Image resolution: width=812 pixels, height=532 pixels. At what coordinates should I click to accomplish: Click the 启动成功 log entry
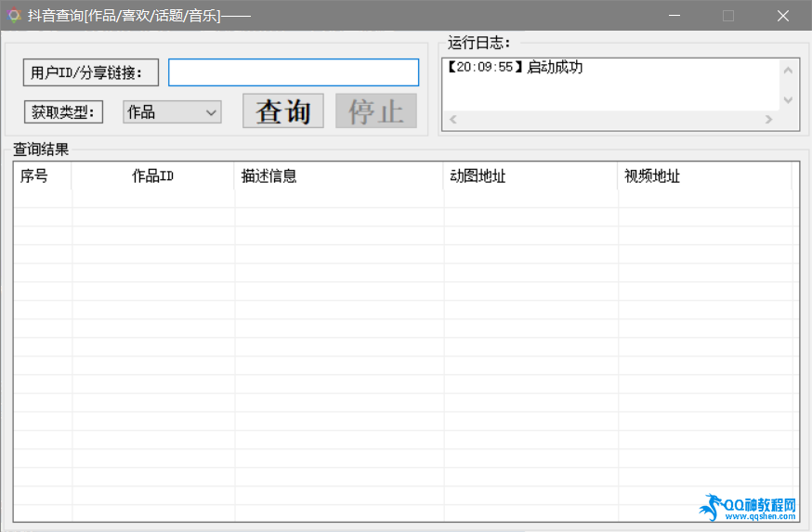click(516, 67)
